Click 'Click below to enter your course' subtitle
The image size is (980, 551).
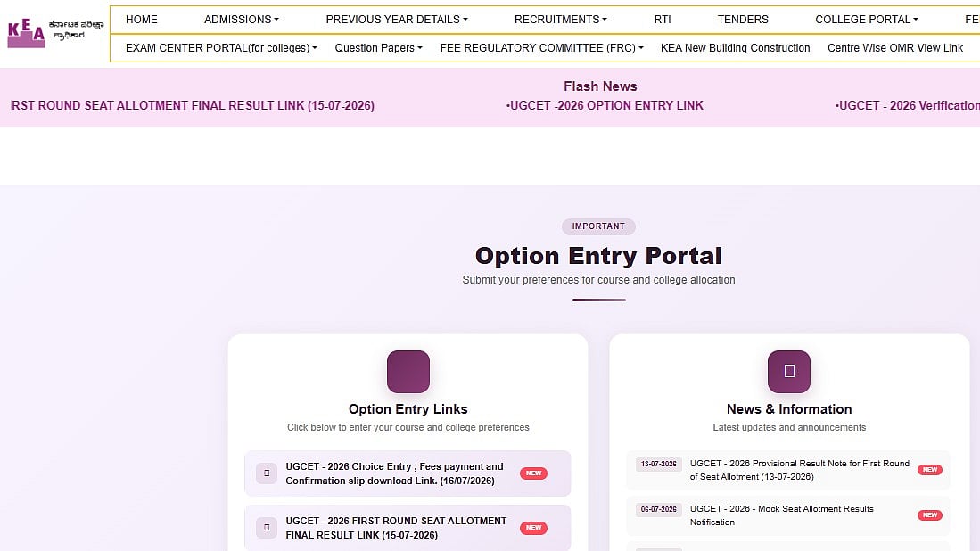point(408,427)
